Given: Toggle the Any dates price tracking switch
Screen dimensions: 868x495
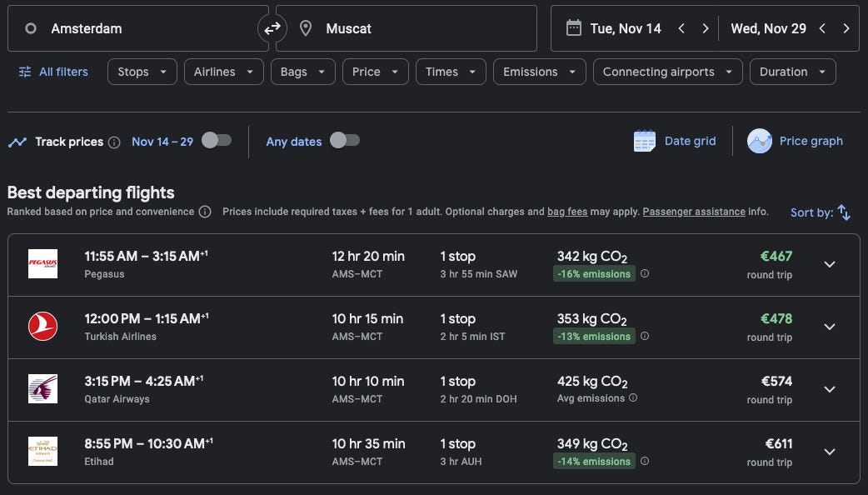Looking at the screenshot, I should point(345,141).
